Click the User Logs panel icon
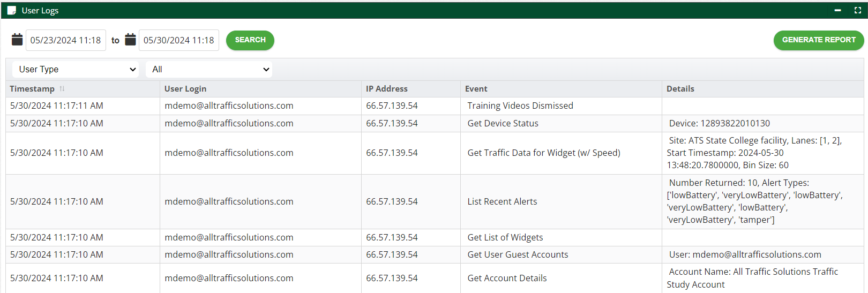The width and height of the screenshot is (868, 293). 11,10
